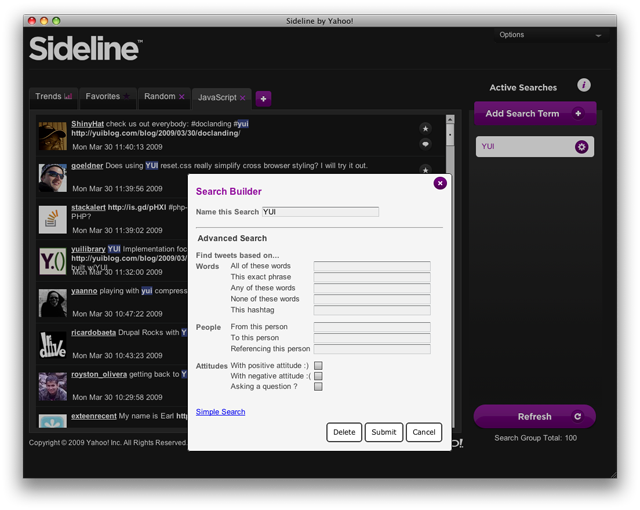640x510 pixels.
Task: Toggle the Asking a question checkbox
Action: (x=318, y=386)
